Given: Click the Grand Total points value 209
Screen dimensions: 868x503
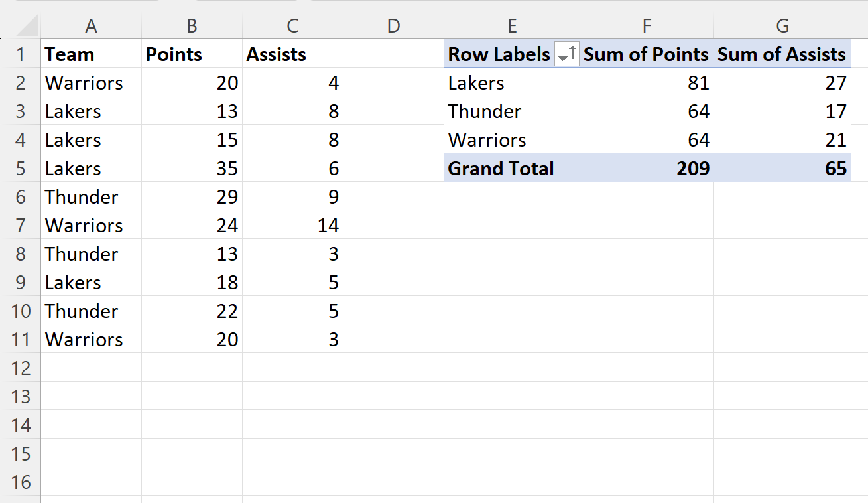Looking at the screenshot, I should [x=647, y=169].
